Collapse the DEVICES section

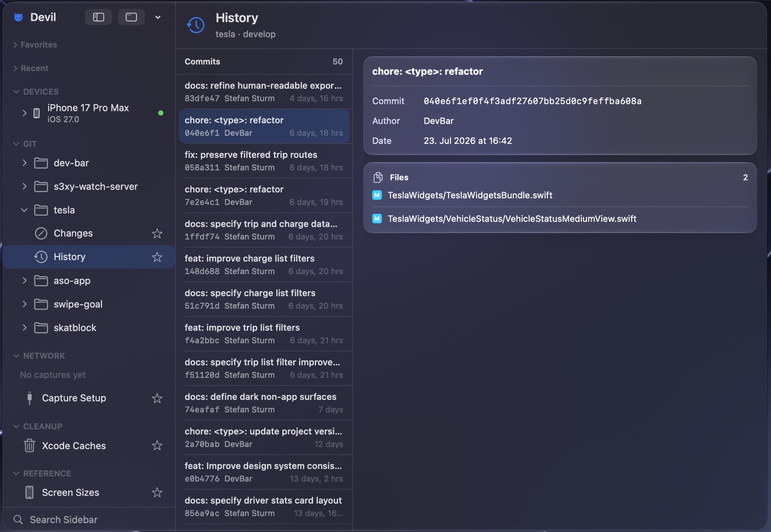point(16,92)
